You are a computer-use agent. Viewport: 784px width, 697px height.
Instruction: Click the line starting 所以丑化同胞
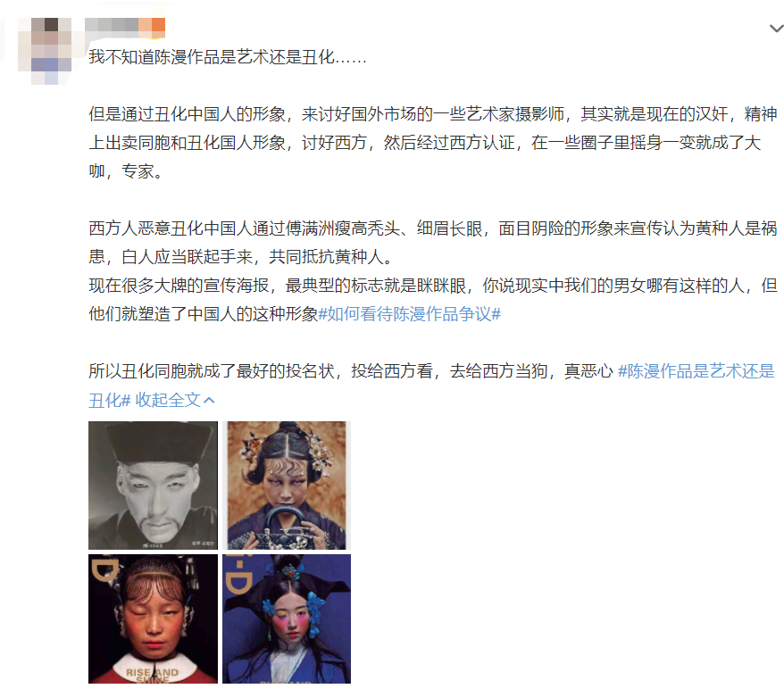[x=351, y=371]
